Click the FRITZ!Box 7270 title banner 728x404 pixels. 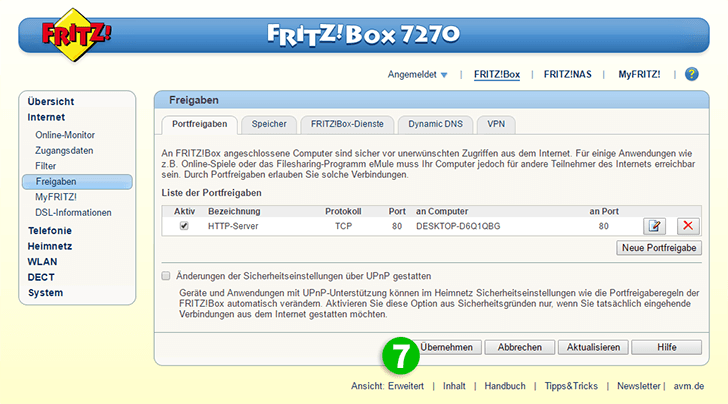point(364,34)
